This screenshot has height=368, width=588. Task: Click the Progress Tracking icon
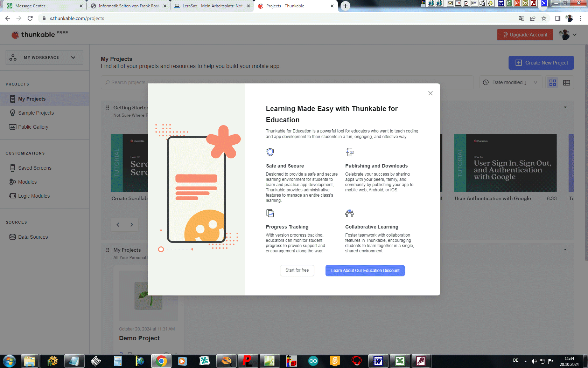(270, 213)
